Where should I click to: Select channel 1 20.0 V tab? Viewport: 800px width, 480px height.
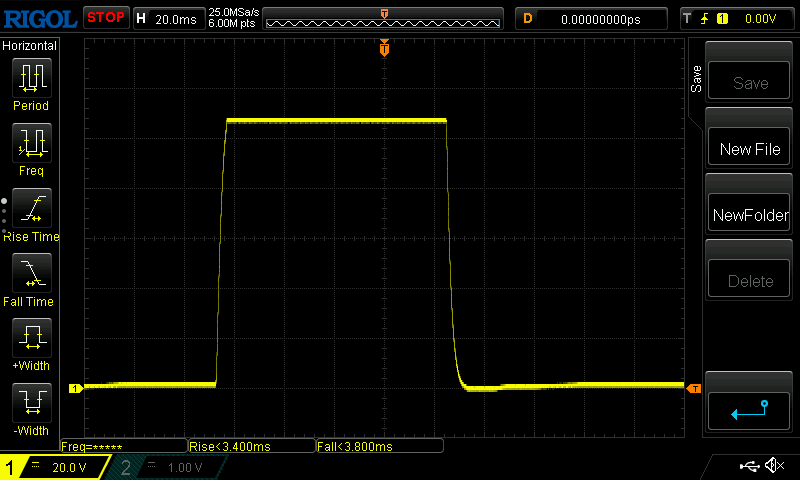tap(55, 467)
